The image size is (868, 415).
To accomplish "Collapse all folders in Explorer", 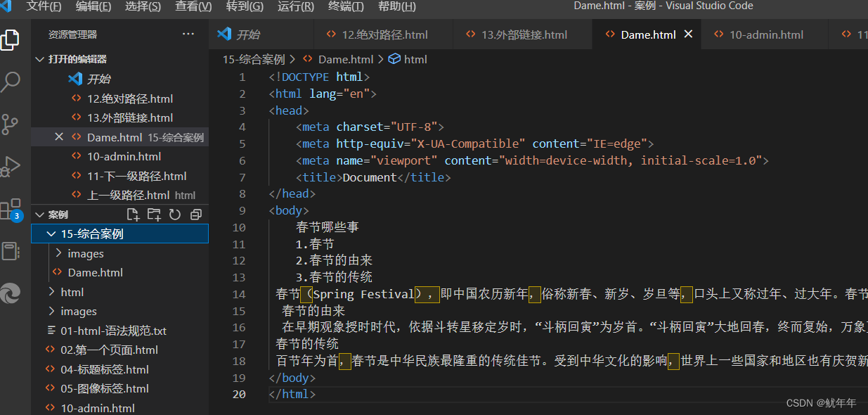I will pos(196,215).
